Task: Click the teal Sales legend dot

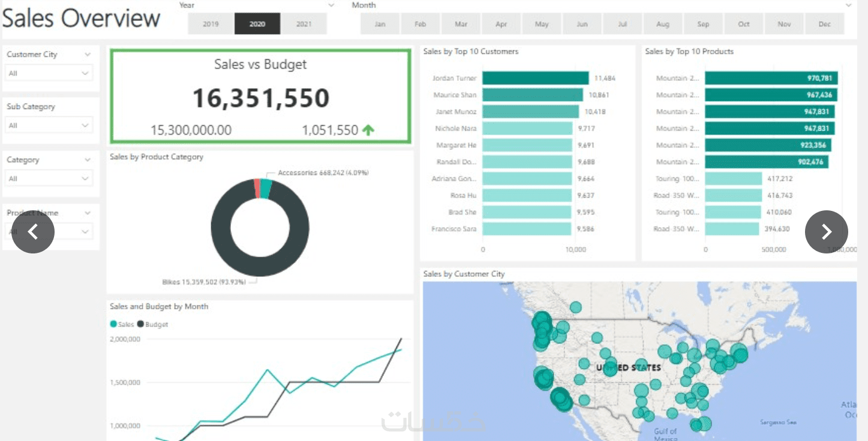Action: point(113,324)
